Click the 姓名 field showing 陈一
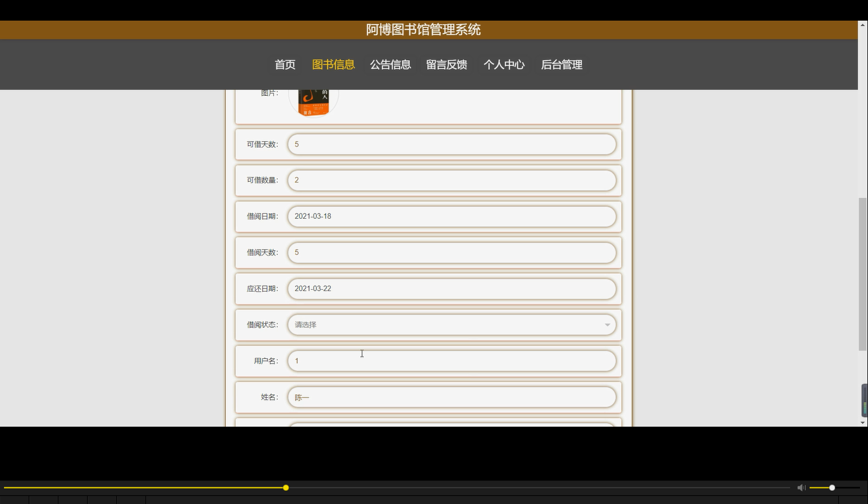The image size is (868, 504). tap(452, 397)
